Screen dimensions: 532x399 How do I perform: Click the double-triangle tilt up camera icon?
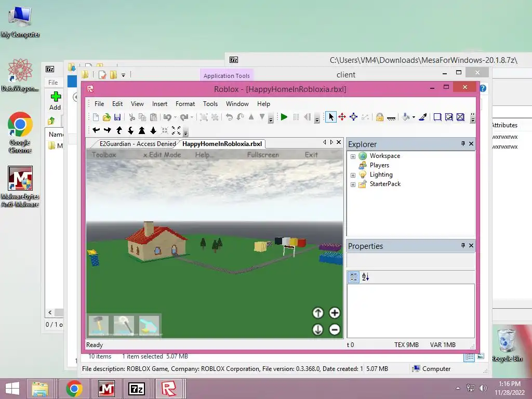pos(142,130)
